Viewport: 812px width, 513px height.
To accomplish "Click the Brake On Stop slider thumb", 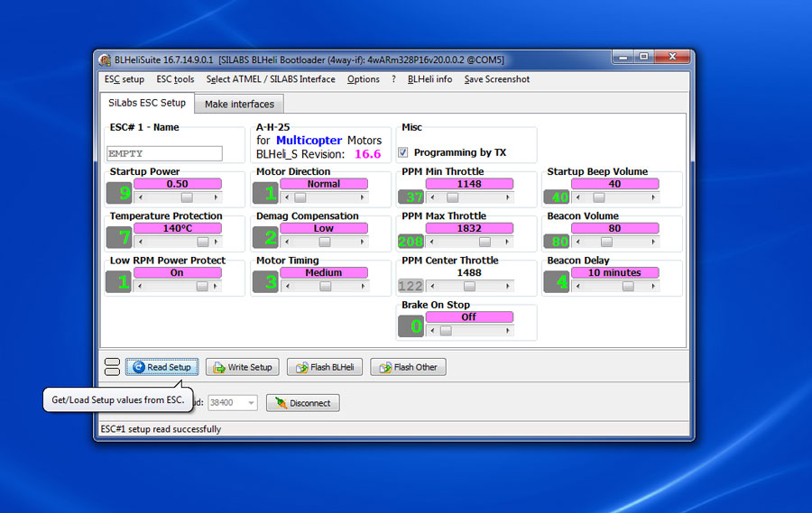I will 446,331.
